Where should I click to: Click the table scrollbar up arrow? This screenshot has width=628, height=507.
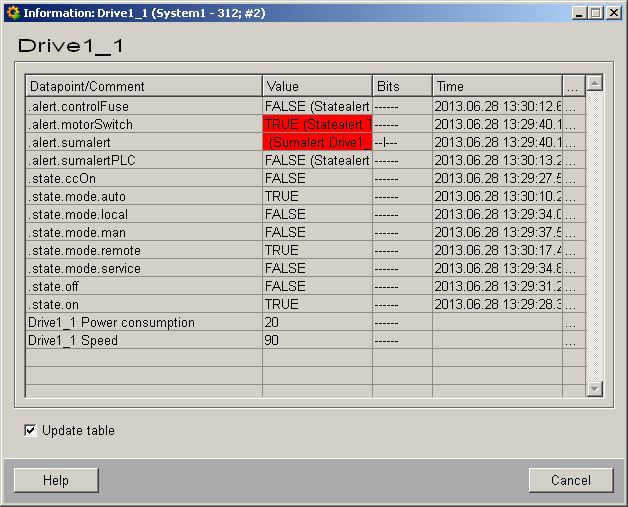point(595,83)
